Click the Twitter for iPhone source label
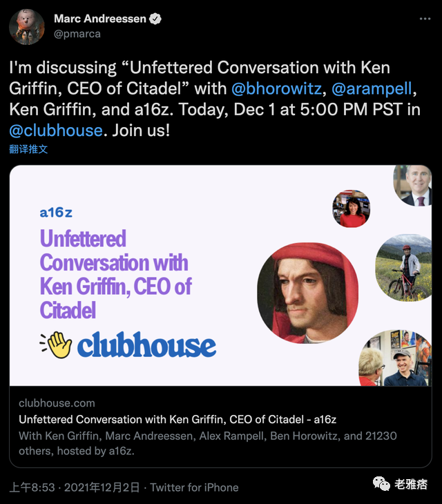The height and width of the screenshot is (504, 442). (x=194, y=487)
